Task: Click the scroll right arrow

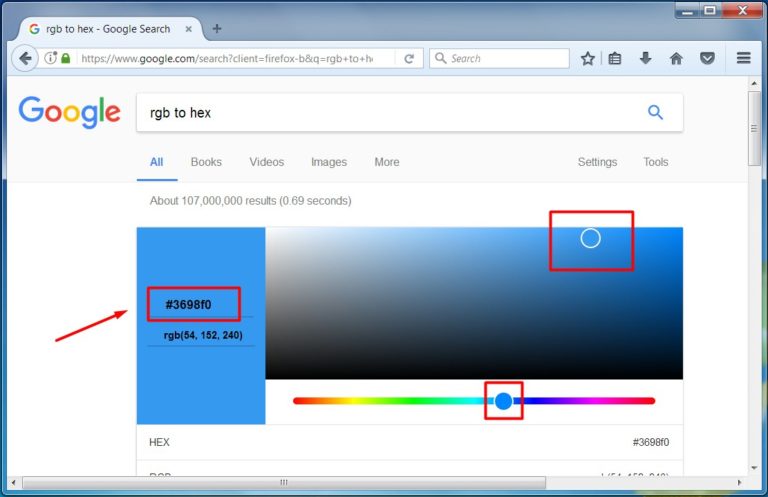Action: click(x=740, y=483)
